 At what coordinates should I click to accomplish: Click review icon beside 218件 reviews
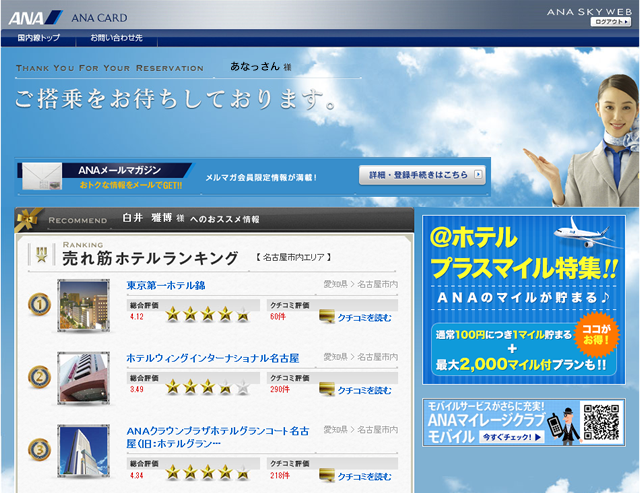[327, 475]
